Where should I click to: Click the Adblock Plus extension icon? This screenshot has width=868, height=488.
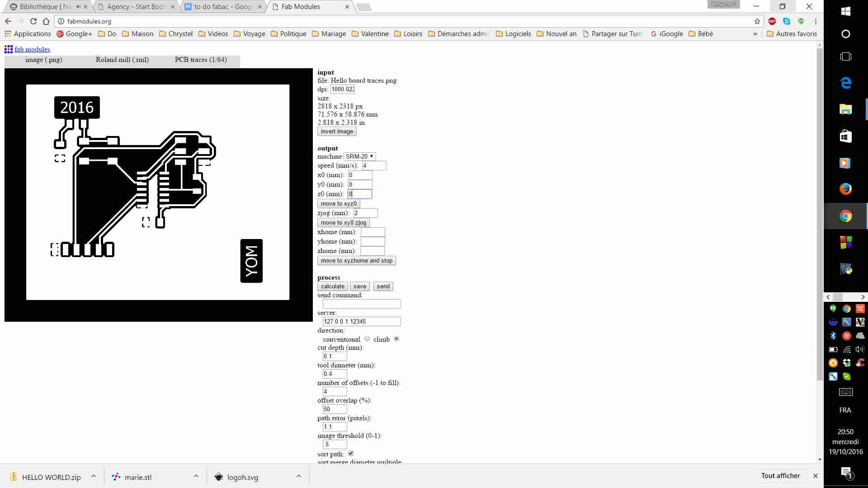pyautogui.click(x=772, y=21)
